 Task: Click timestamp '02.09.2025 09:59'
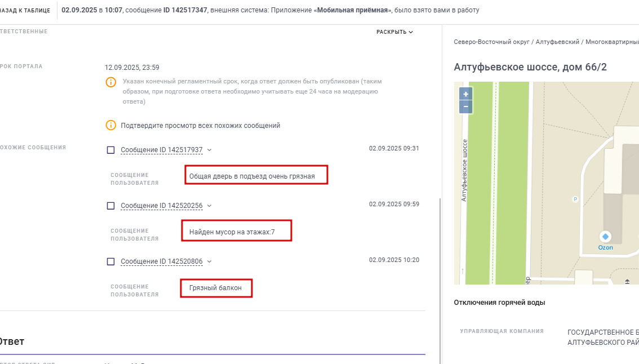(x=394, y=204)
